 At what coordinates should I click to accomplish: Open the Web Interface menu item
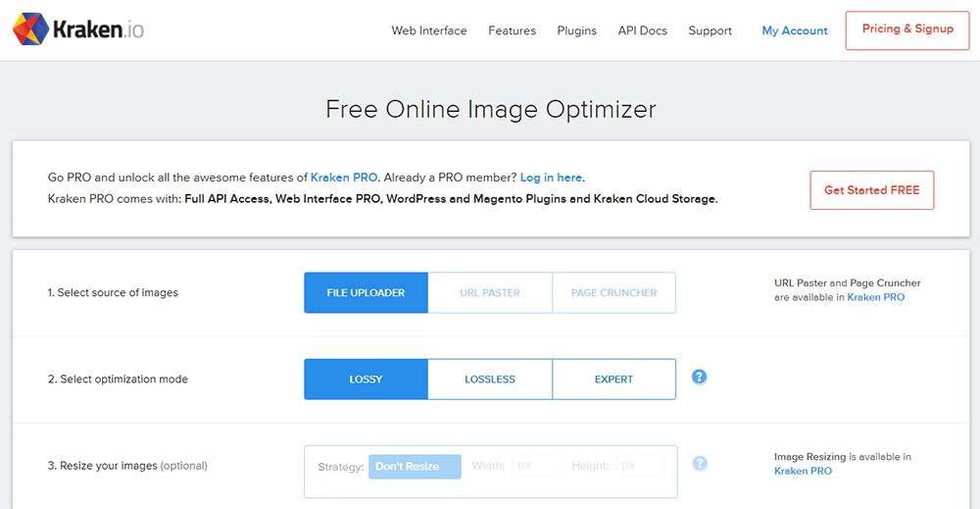click(x=429, y=30)
